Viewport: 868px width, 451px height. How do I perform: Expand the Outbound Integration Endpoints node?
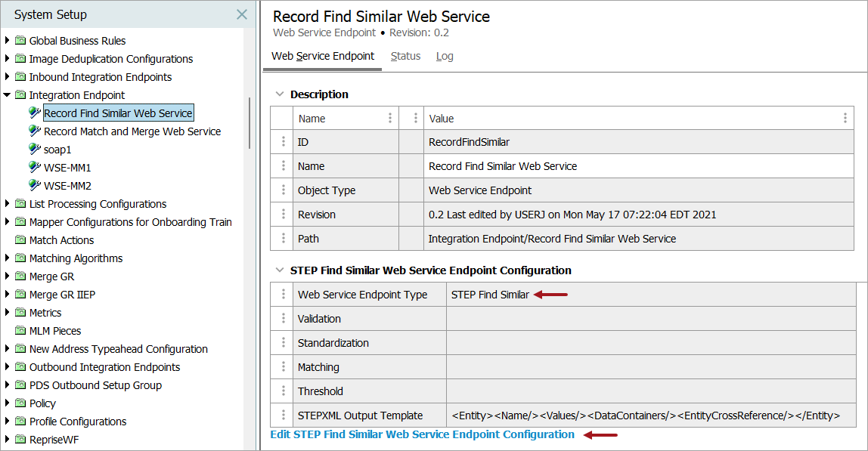tap(8, 367)
